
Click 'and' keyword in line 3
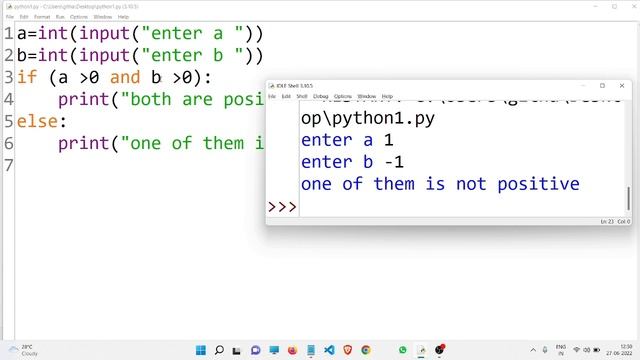[125, 77]
